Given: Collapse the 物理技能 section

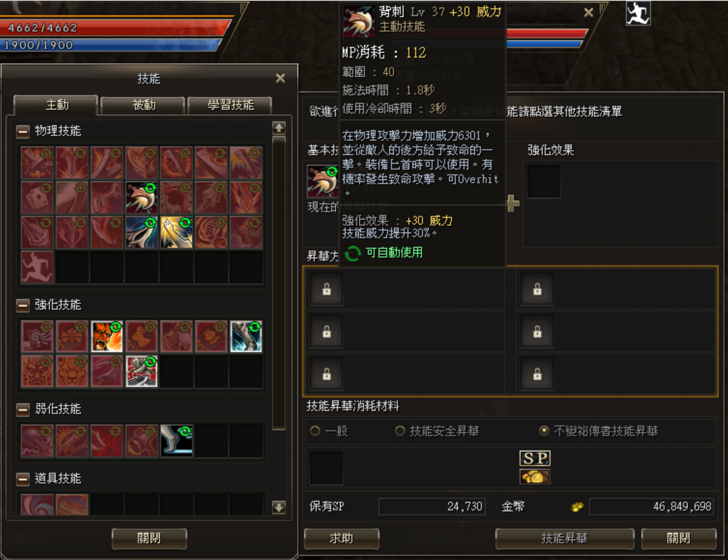Looking at the screenshot, I should 23,132.
